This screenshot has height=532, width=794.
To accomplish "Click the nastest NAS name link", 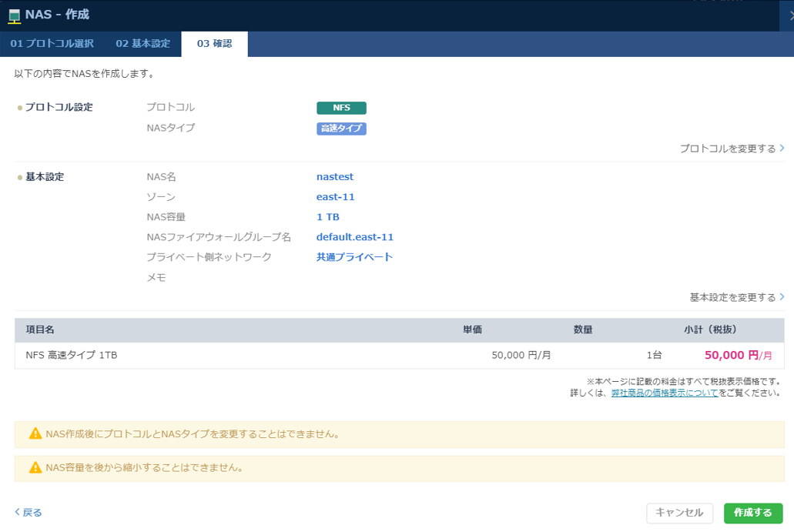I will pos(334,176).
